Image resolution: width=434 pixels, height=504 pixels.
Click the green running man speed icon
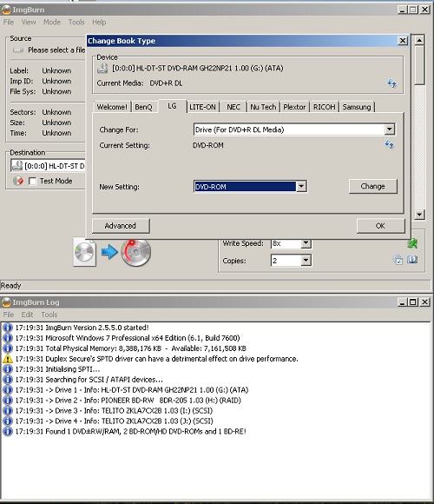click(412, 243)
